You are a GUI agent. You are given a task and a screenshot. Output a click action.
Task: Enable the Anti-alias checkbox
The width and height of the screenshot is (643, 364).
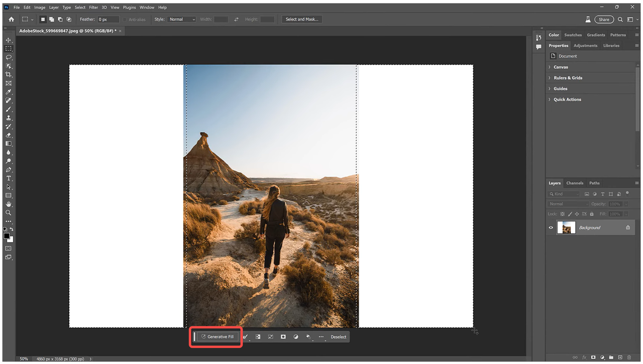pyautogui.click(x=124, y=19)
